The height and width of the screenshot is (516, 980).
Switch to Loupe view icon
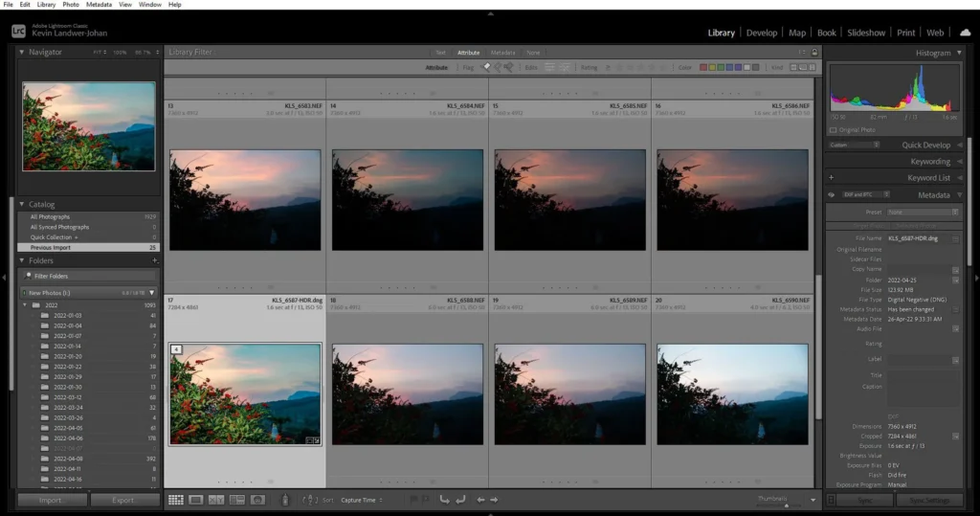(x=195, y=500)
